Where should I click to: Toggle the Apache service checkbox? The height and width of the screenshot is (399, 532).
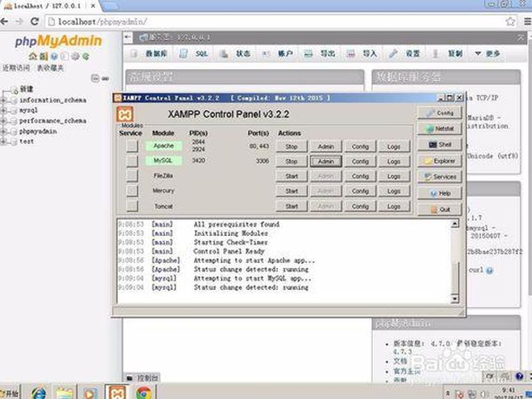coord(132,146)
